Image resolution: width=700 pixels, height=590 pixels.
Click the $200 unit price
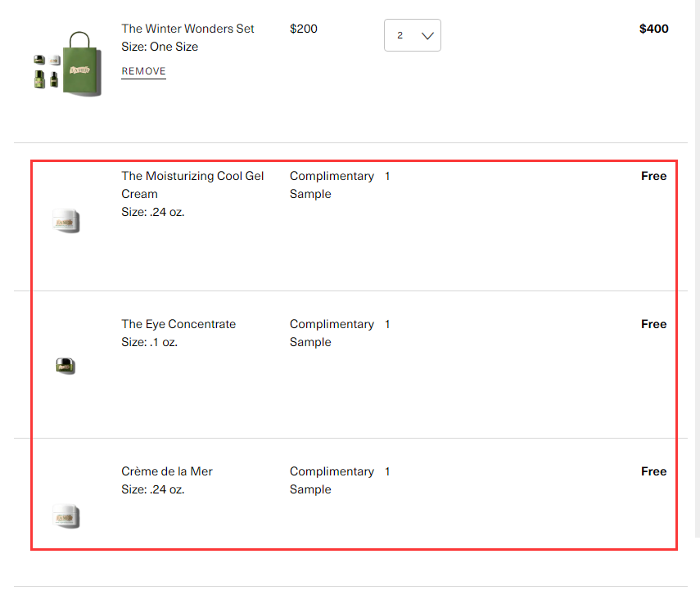tap(303, 29)
